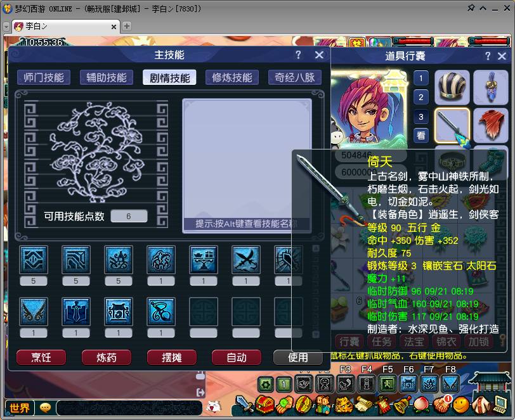Activate the F8 wings skill shortcut
The image size is (515, 420).
[x=450, y=385]
